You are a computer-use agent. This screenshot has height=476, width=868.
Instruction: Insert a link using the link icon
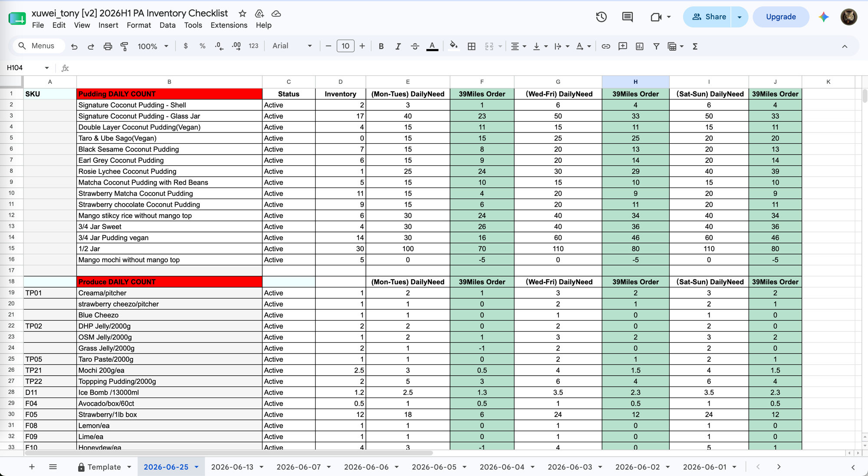click(x=605, y=46)
